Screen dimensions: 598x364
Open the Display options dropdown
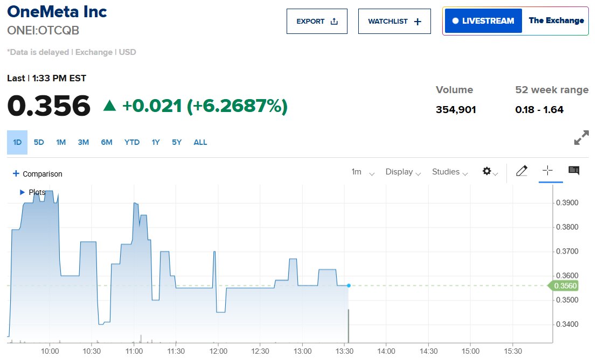(402, 171)
